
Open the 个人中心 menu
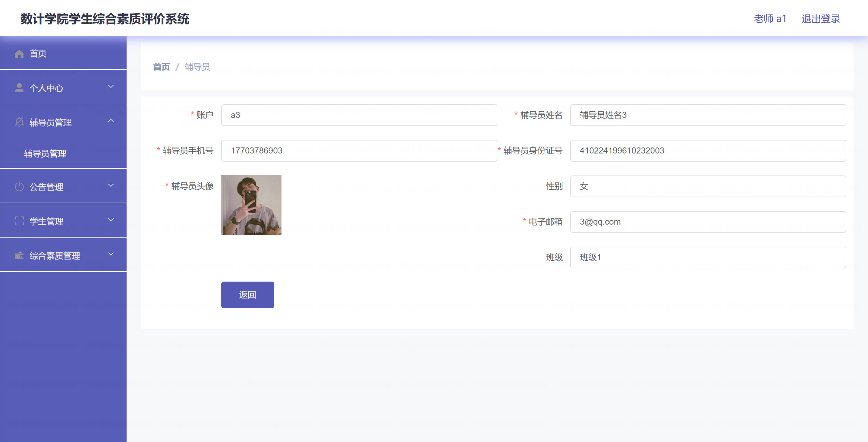(63, 87)
